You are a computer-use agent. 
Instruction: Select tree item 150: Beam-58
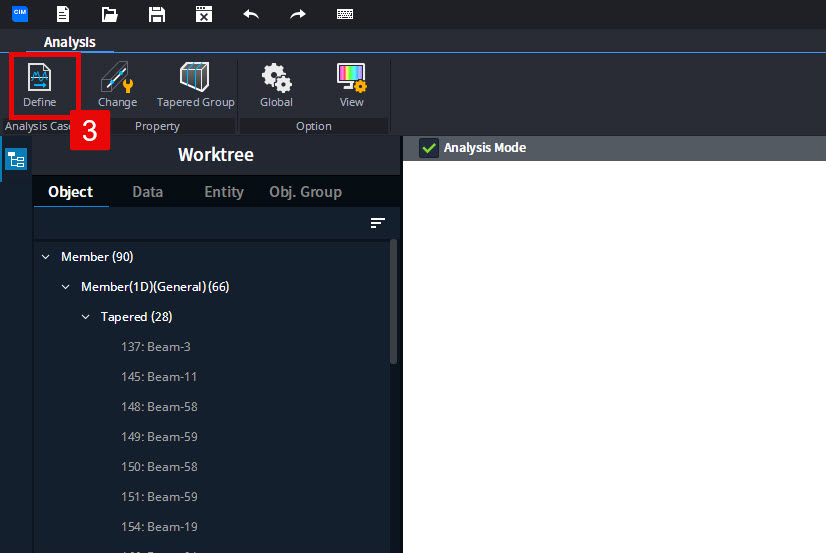160,467
